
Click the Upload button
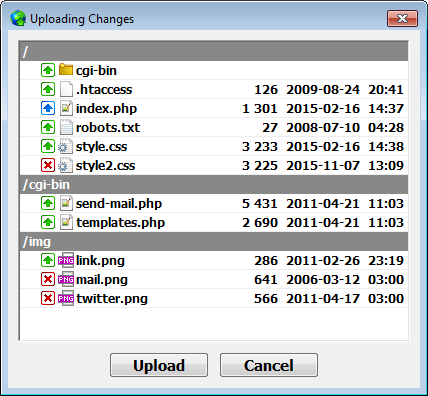(x=159, y=365)
